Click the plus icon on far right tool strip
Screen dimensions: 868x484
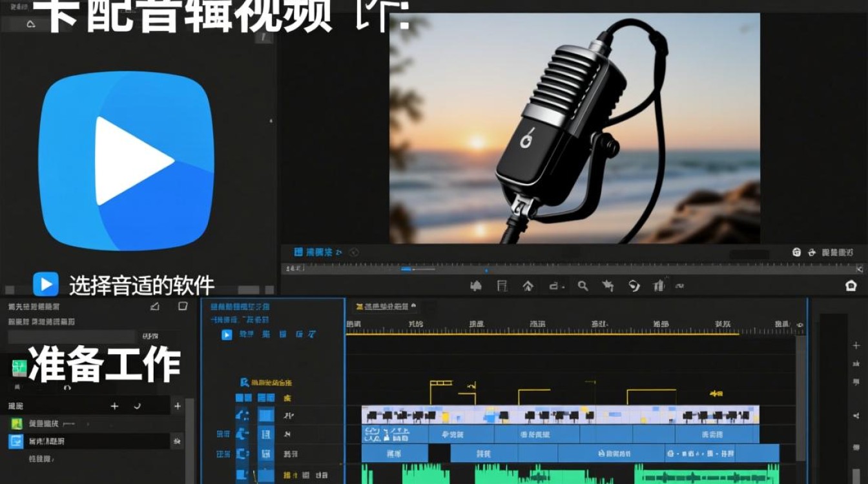pos(856,346)
